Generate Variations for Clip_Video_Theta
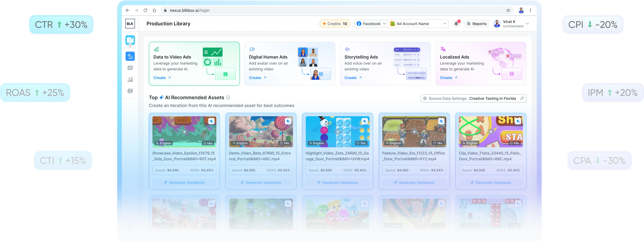This screenshot has width=644, height=242. click(x=491, y=183)
